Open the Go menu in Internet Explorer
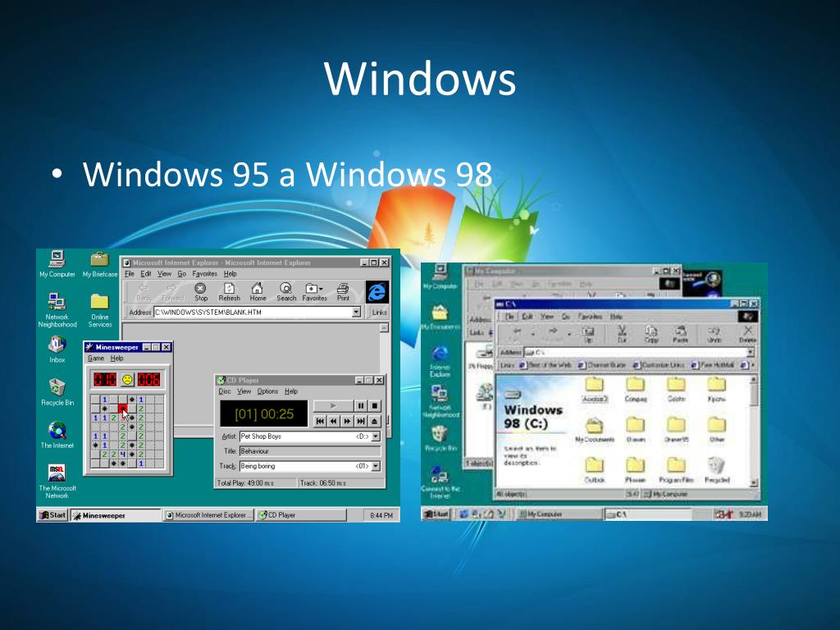Screen dimensions: 840x630 181,274
